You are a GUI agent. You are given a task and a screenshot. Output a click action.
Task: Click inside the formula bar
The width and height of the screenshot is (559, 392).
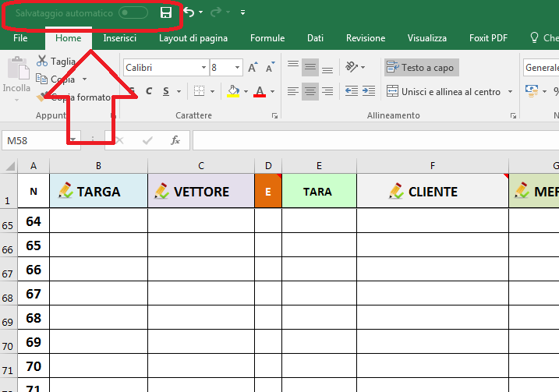pyautogui.click(x=376, y=140)
